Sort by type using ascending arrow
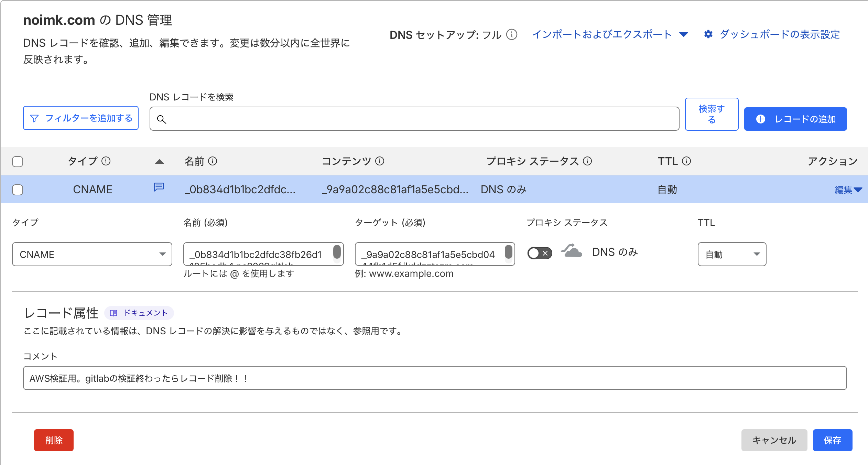This screenshot has height=465, width=868. click(160, 162)
